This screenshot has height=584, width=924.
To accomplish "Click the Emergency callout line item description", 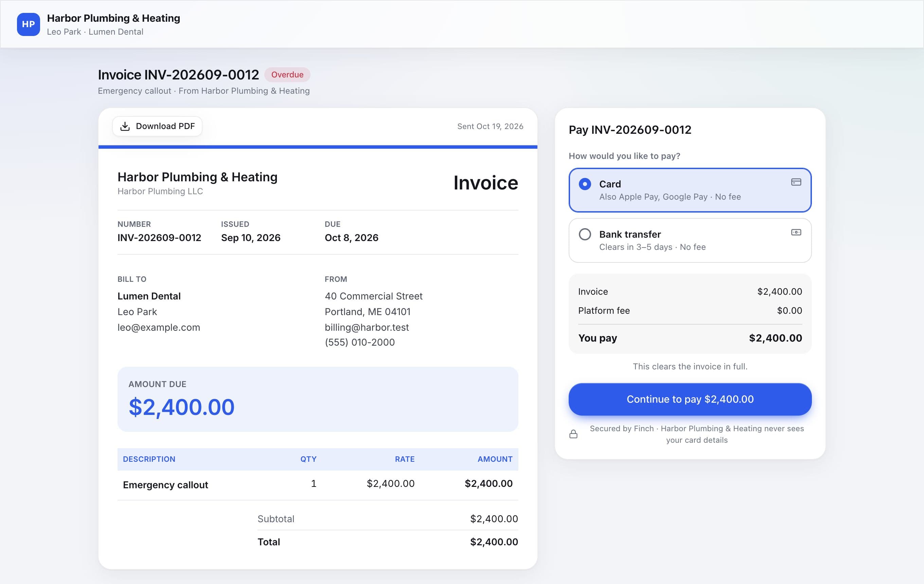I will tap(165, 485).
